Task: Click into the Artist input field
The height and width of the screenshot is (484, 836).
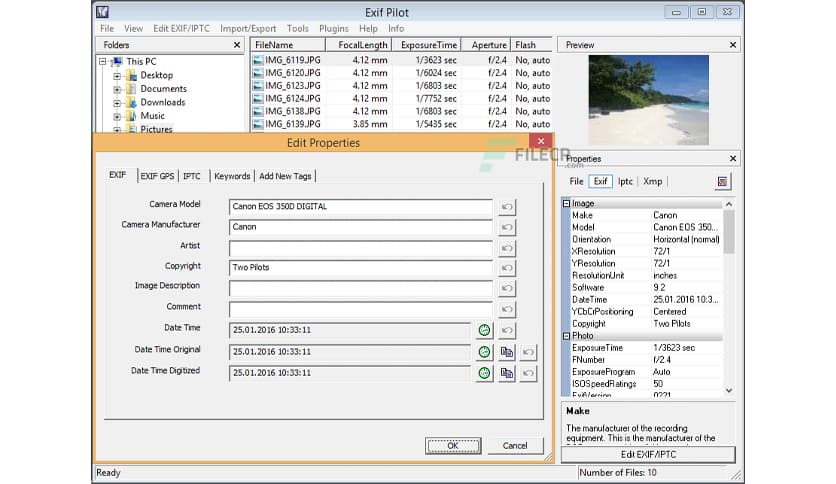Action: click(360, 248)
